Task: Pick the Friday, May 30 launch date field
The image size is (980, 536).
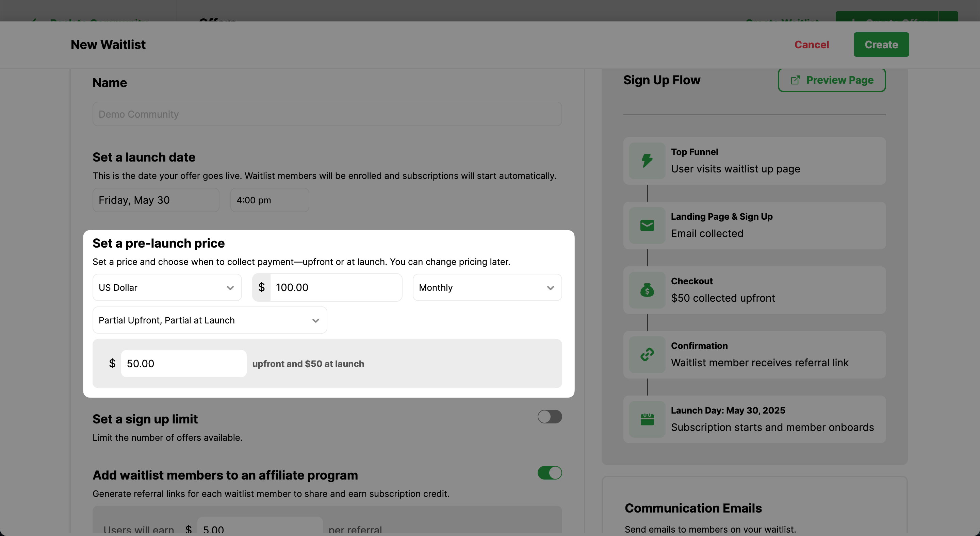Action: pos(156,200)
